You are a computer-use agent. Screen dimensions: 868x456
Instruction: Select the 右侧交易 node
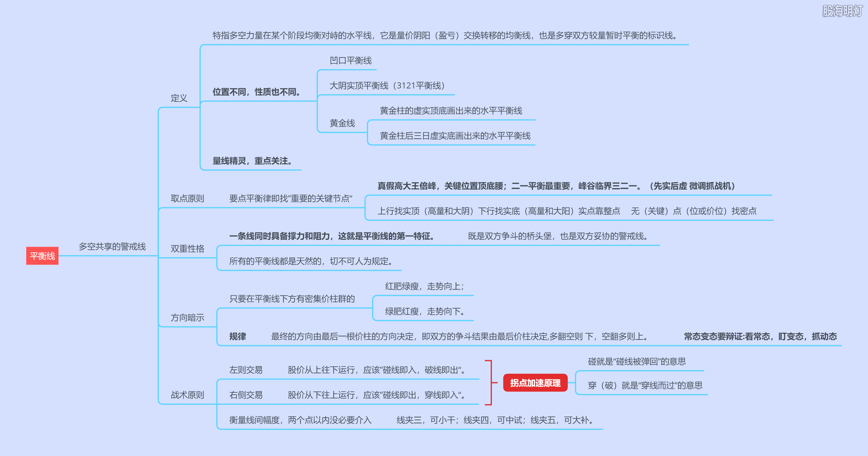(246, 395)
